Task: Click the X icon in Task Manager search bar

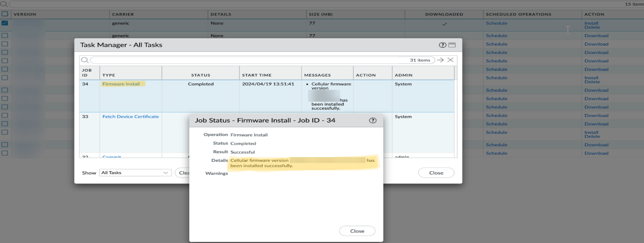Action: coord(450,60)
